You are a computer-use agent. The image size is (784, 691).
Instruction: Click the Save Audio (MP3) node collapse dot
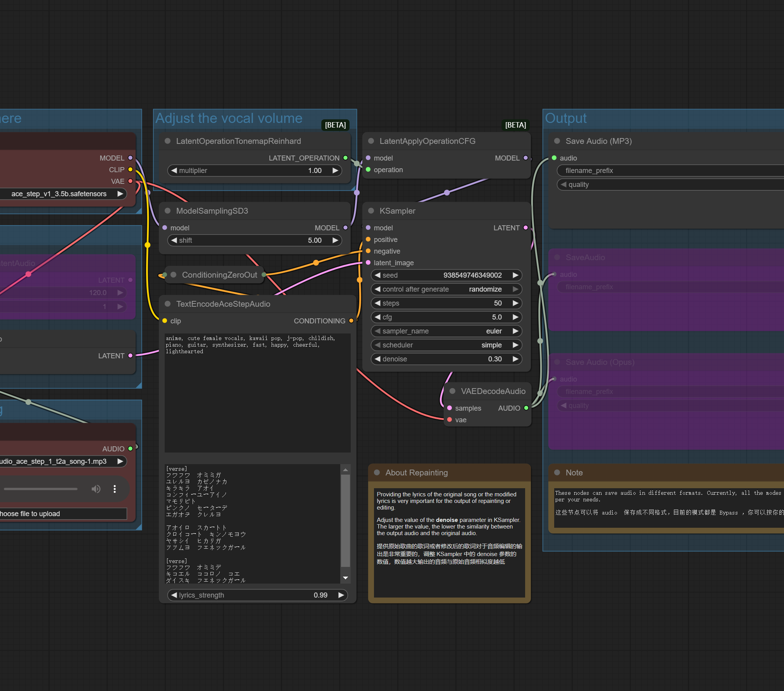click(557, 141)
